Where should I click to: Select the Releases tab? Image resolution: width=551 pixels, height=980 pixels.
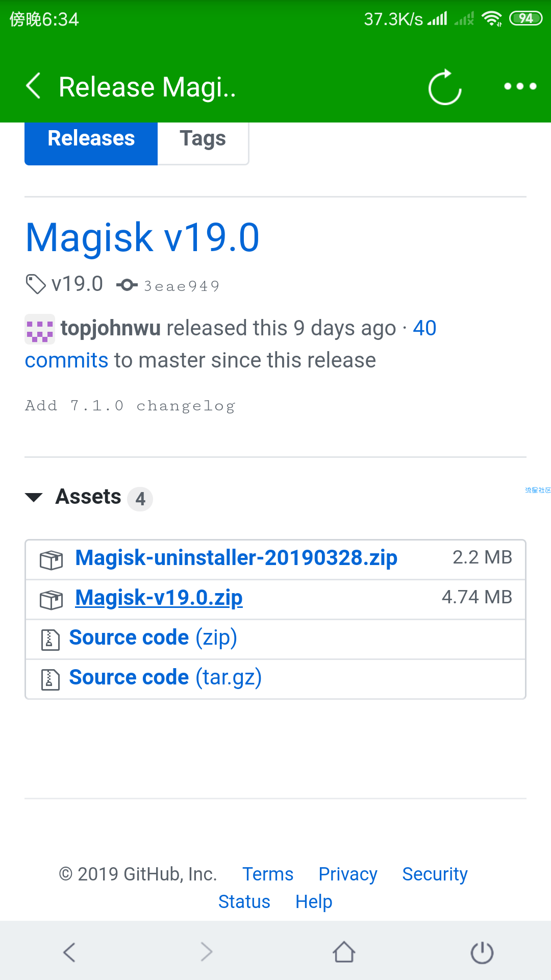coord(91,139)
